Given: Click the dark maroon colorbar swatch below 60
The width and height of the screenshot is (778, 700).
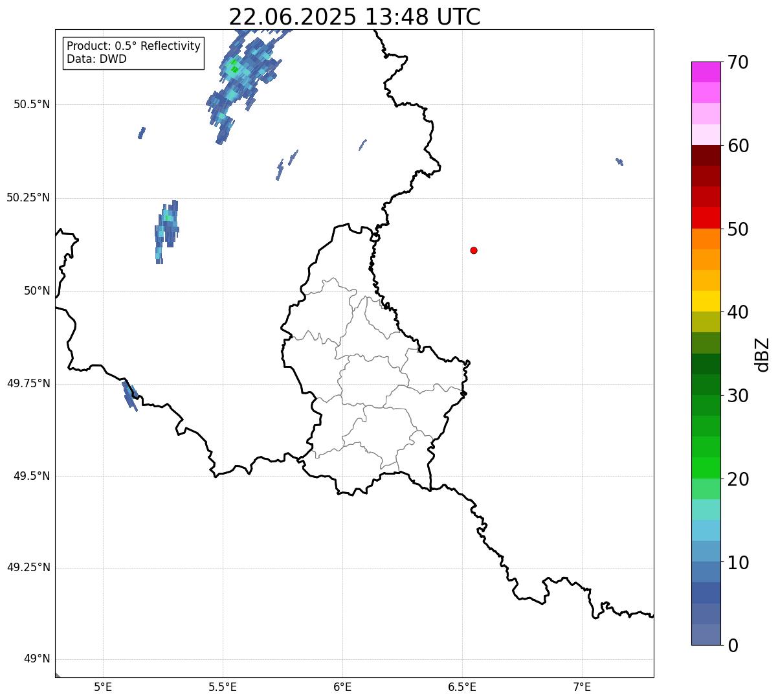Looking at the screenshot, I should (706, 155).
